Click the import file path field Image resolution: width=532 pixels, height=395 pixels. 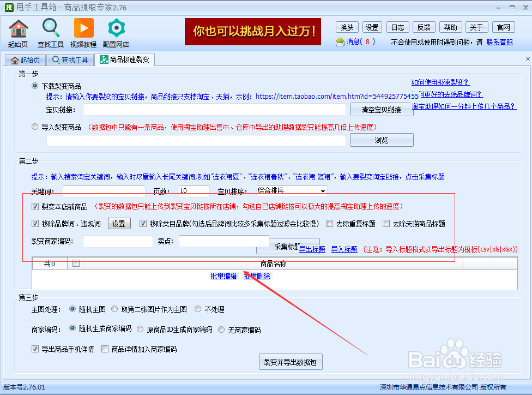click(x=196, y=141)
